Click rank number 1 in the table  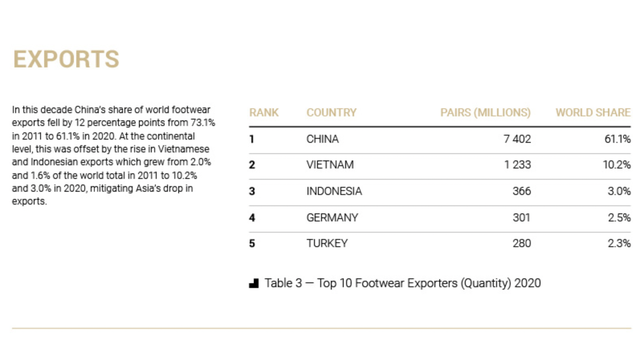click(252, 139)
